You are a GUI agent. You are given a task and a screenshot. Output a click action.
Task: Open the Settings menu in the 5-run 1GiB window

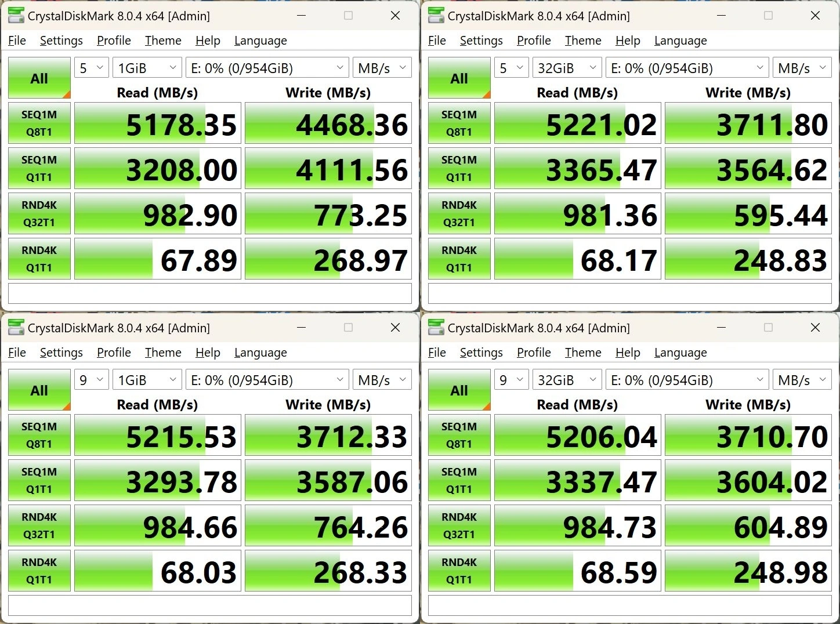tap(61, 41)
